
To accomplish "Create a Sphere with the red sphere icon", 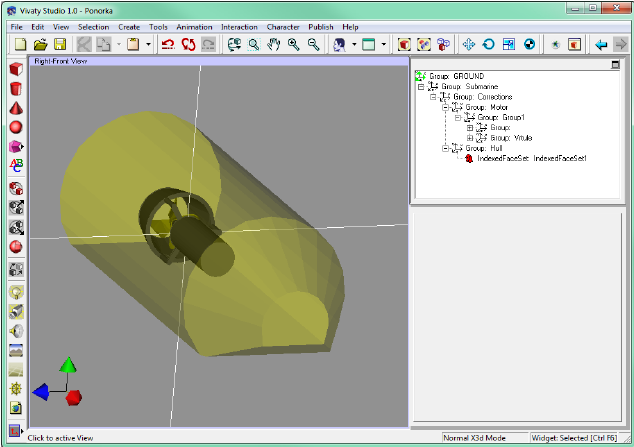I will (16, 127).
